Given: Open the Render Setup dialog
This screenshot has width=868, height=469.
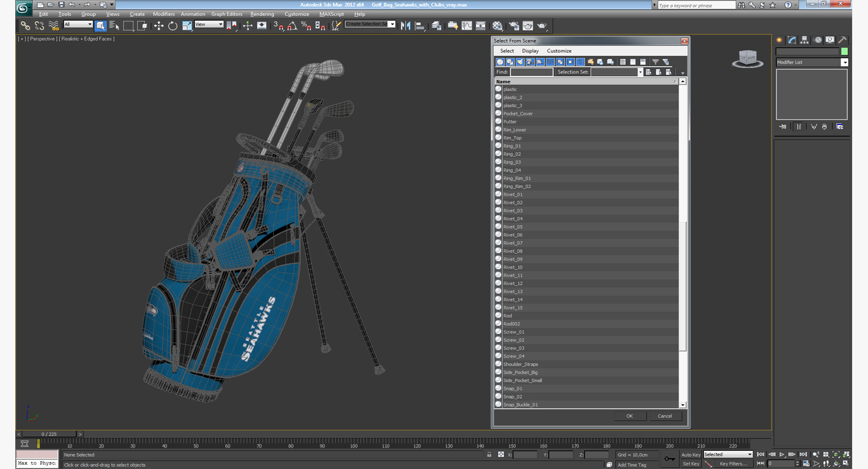Looking at the screenshot, I should point(514,26).
